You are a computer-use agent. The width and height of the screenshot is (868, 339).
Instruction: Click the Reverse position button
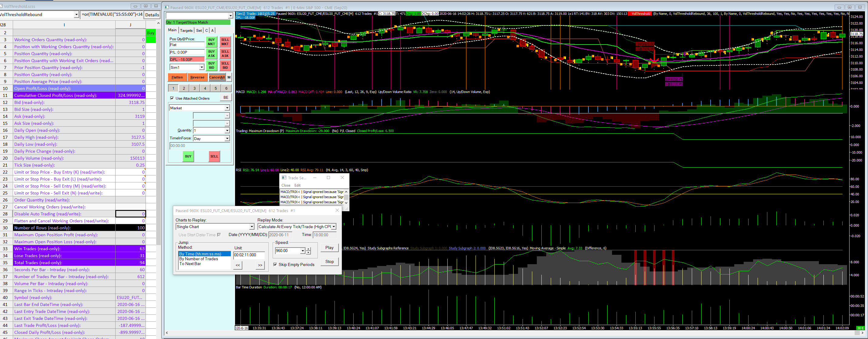click(x=197, y=78)
